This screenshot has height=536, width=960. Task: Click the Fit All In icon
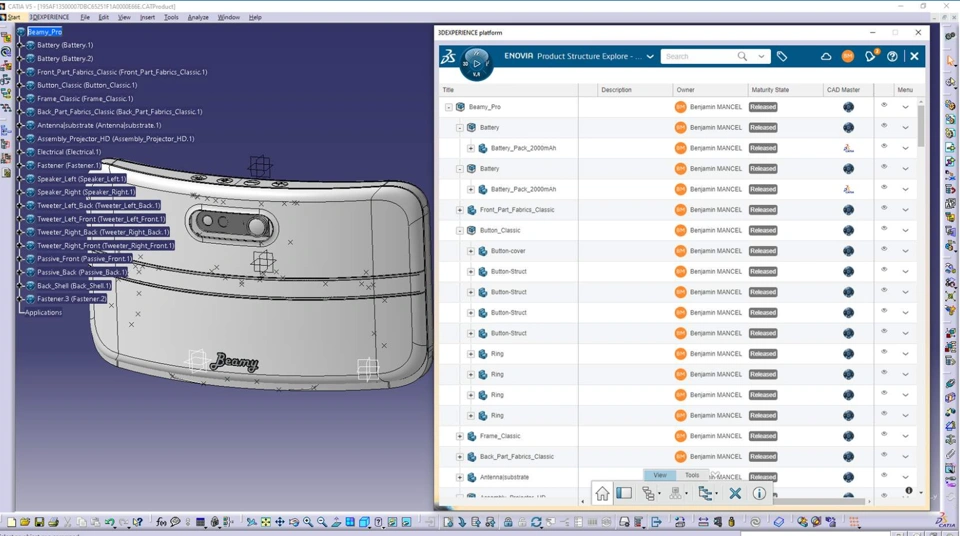[x=266, y=523]
